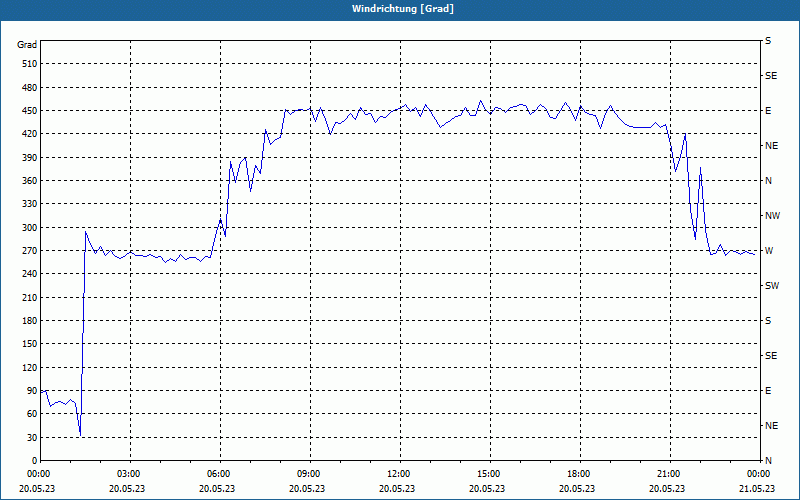
Task: Select the 30 y-axis value
Action: pyautogui.click(x=32, y=437)
